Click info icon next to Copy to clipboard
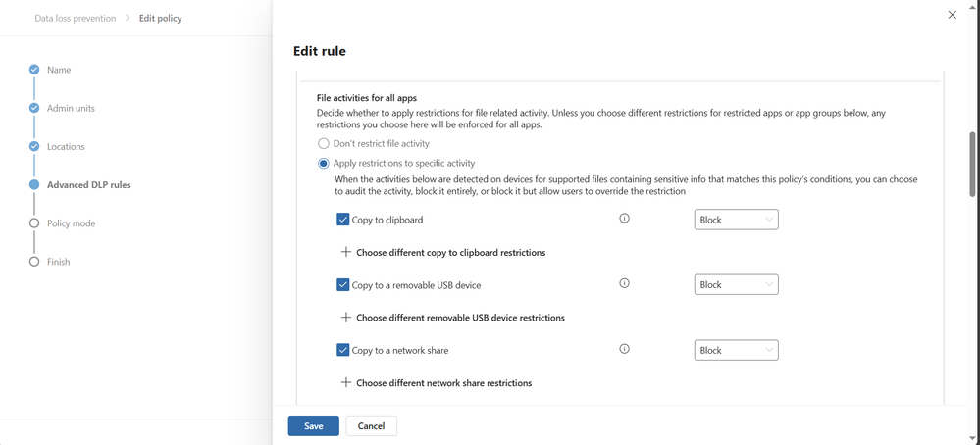This screenshot has height=445, width=980. click(625, 219)
